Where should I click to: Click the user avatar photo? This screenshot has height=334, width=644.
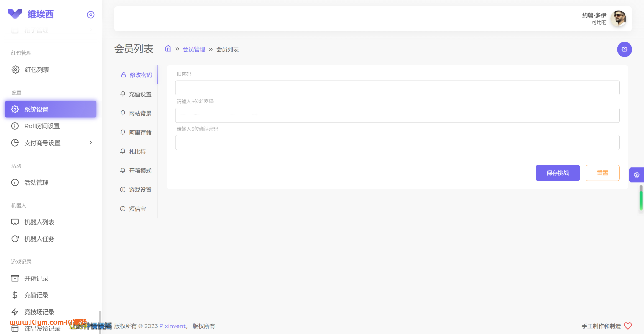618,19
